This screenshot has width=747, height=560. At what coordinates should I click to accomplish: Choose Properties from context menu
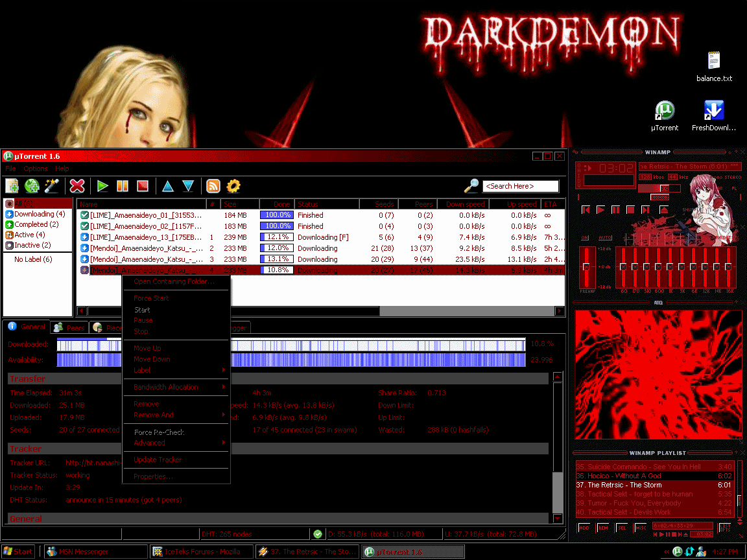click(176, 476)
